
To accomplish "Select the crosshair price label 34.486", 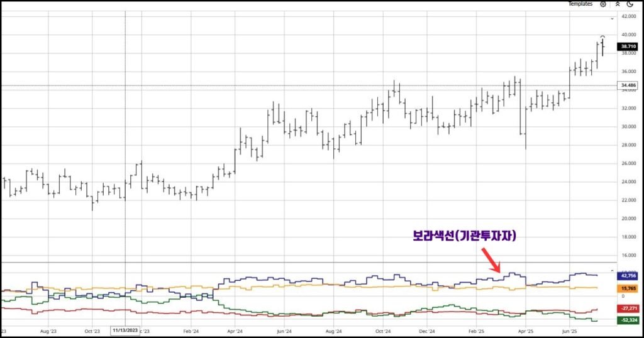I will click(628, 85).
